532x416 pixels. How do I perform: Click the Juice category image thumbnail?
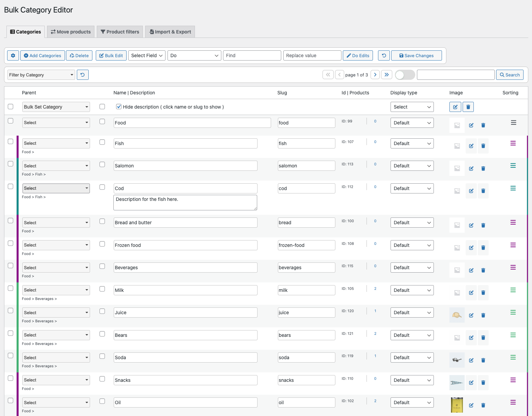[457, 315]
